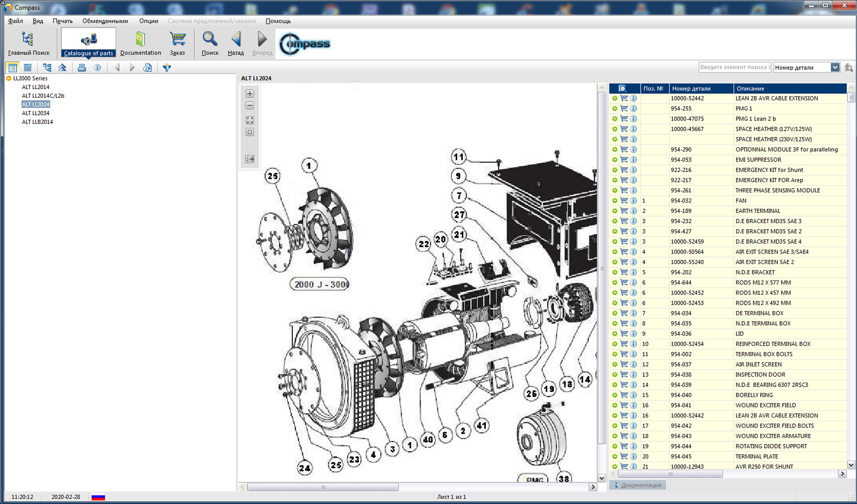Toggle the diagram side panel button
Viewport: 857px width, 504px height.
click(250, 159)
